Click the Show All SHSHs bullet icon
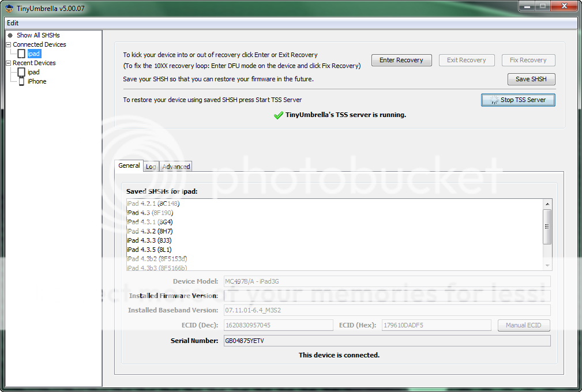Viewport: 582px width, 392px height. point(10,35)
